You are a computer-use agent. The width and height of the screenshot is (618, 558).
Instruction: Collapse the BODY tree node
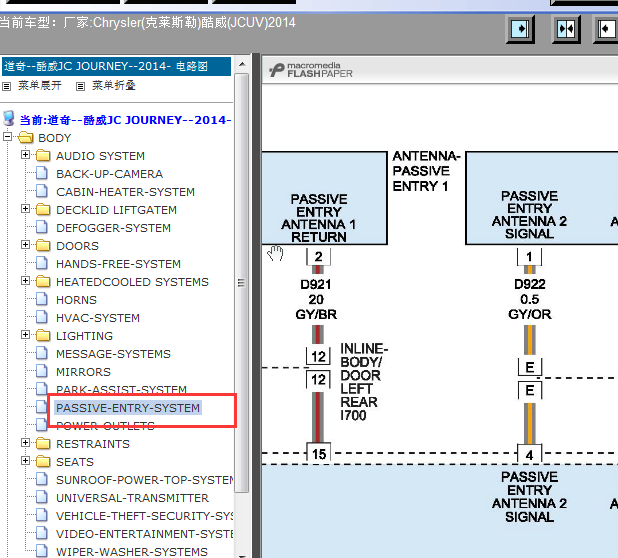[x=7, y=137]
